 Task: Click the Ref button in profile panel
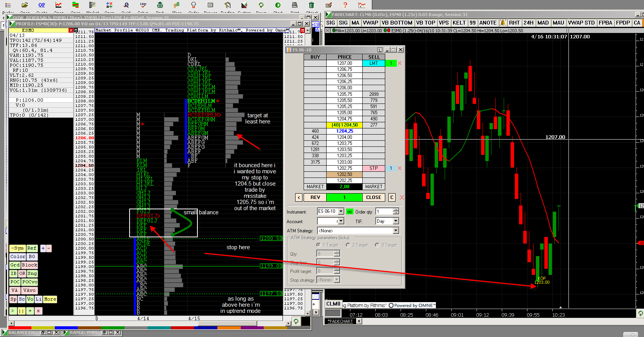click(x=32, y=248)
